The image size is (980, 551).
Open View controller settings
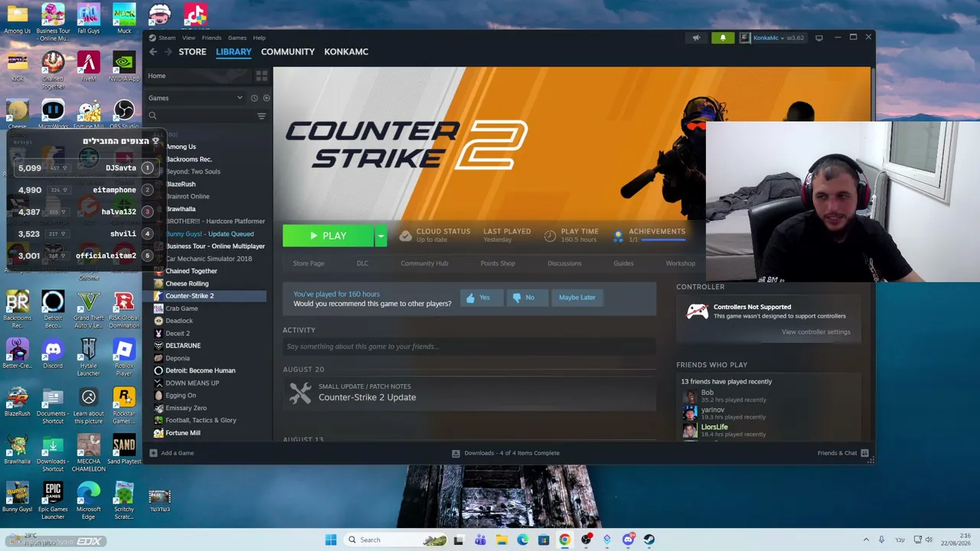pos(816,332)
